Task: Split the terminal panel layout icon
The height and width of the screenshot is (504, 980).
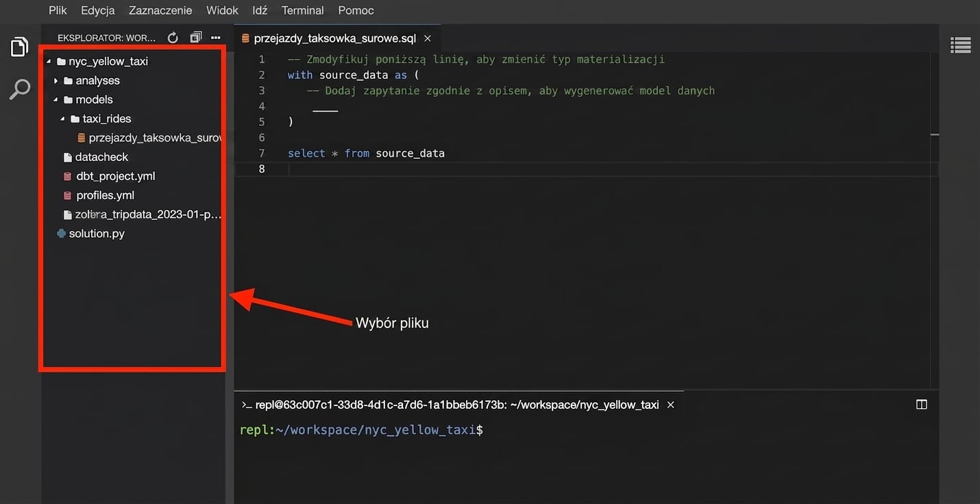Action: 922,405
